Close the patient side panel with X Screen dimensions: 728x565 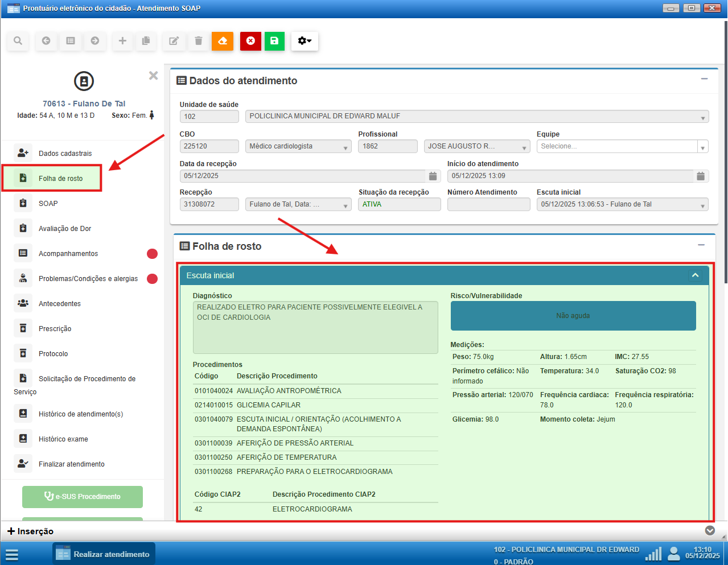[x=153, y=76]
